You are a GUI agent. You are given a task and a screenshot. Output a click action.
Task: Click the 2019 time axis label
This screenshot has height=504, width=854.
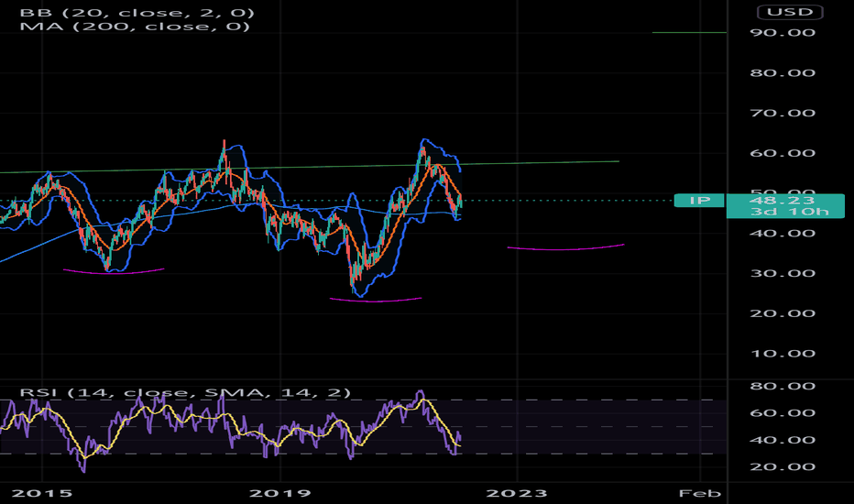tap(280, 493)
